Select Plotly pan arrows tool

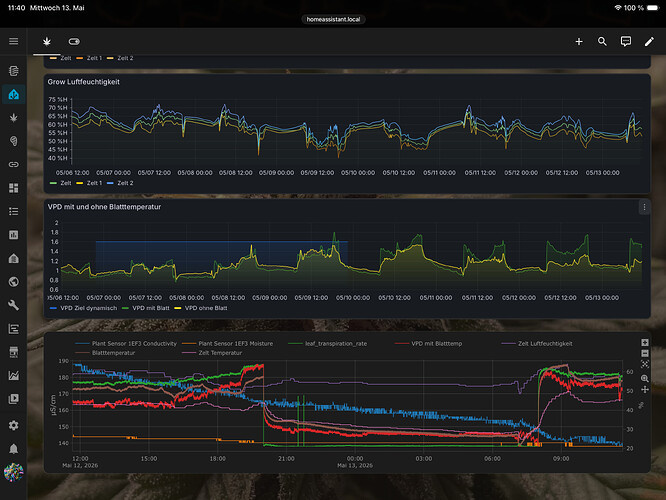(x=645, y=389)
